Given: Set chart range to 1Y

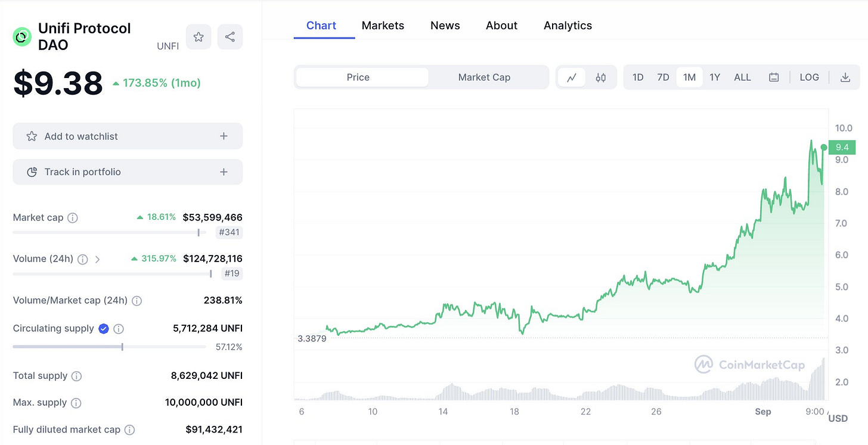Looking at the screenshot, I should [715, 77].
